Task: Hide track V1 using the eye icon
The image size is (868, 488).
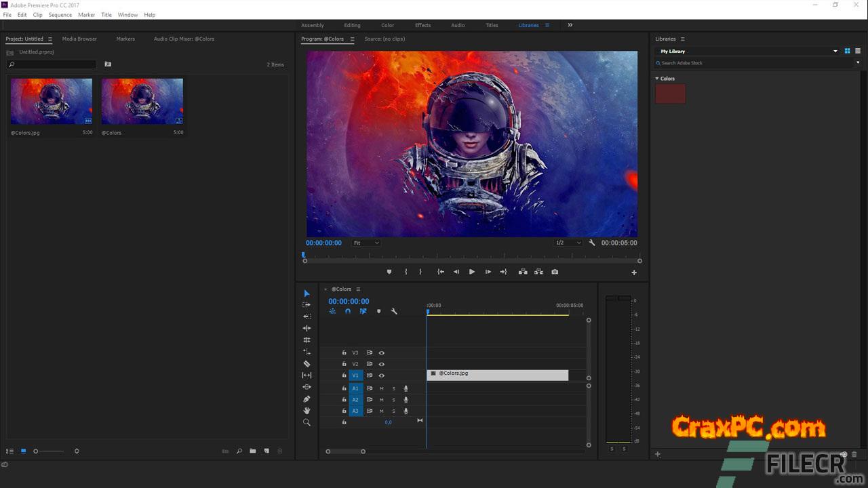Action: (381, 375)
